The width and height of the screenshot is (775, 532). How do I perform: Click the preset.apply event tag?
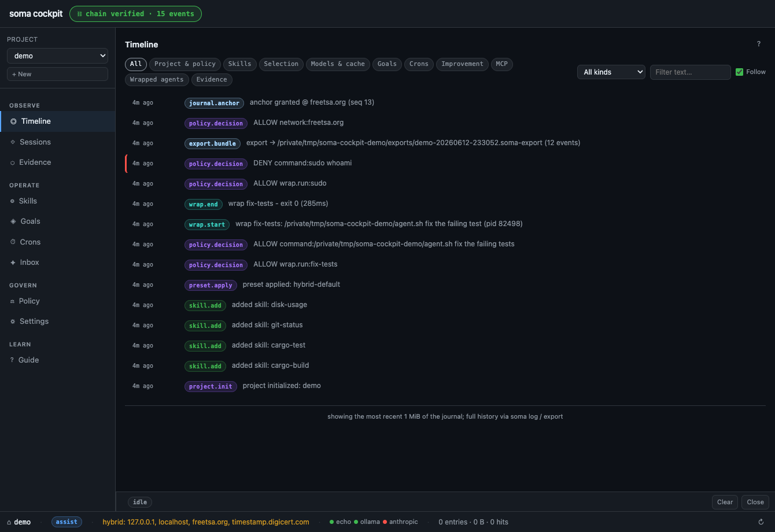pyautogui.click(x=211, y=285)
